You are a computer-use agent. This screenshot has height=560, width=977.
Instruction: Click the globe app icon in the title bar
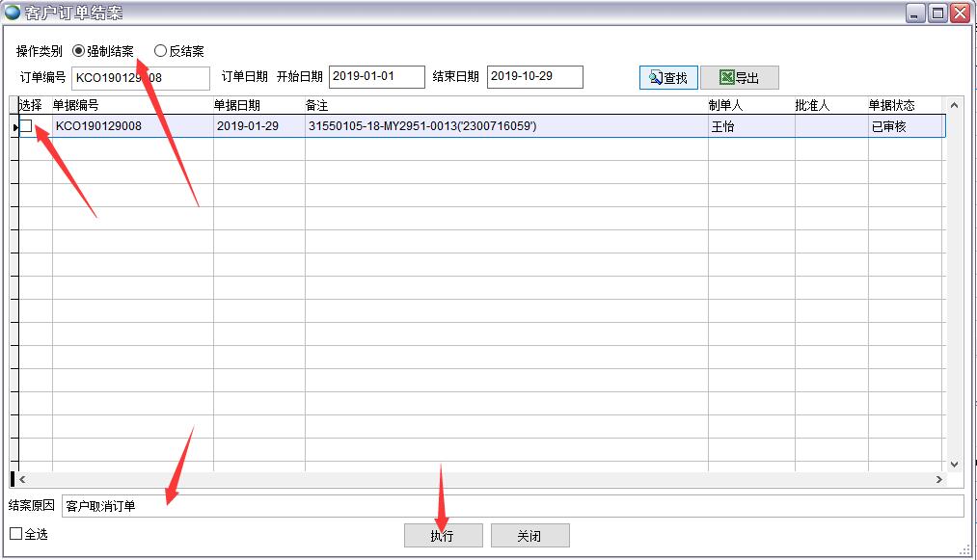point(12,13)
